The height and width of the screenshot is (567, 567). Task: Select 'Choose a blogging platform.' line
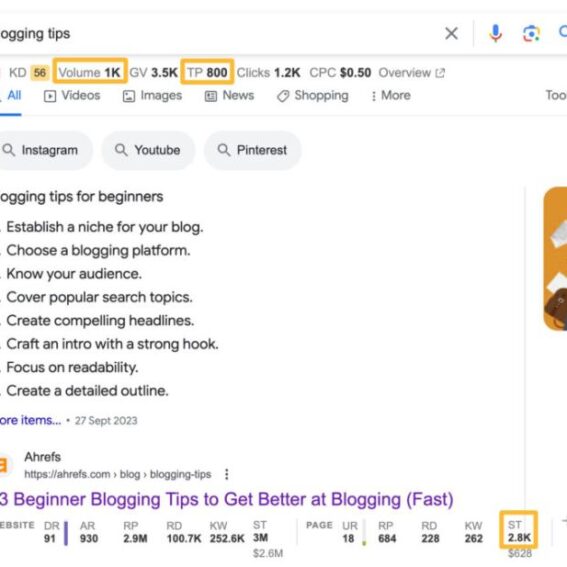click(x=98, y=250)
